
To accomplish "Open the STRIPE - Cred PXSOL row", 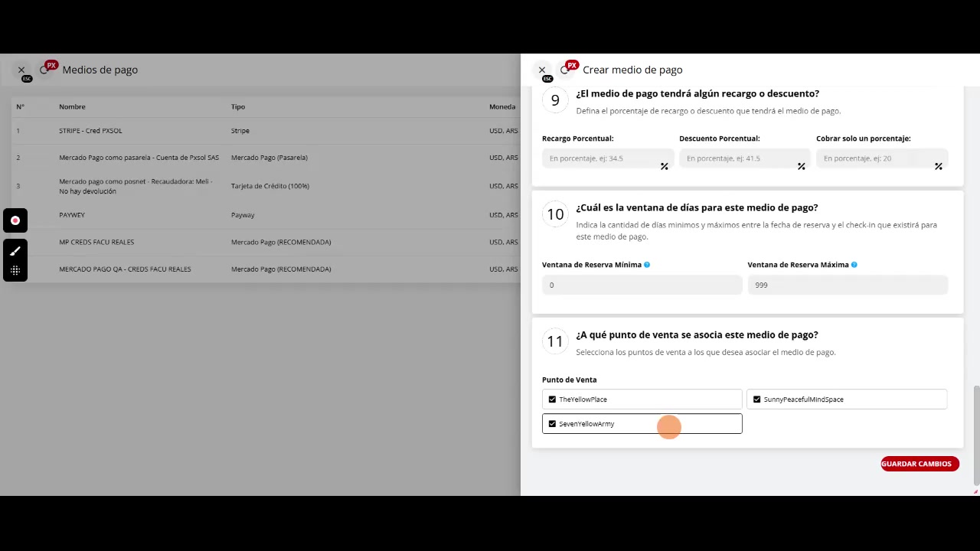I will coord(90,131).
